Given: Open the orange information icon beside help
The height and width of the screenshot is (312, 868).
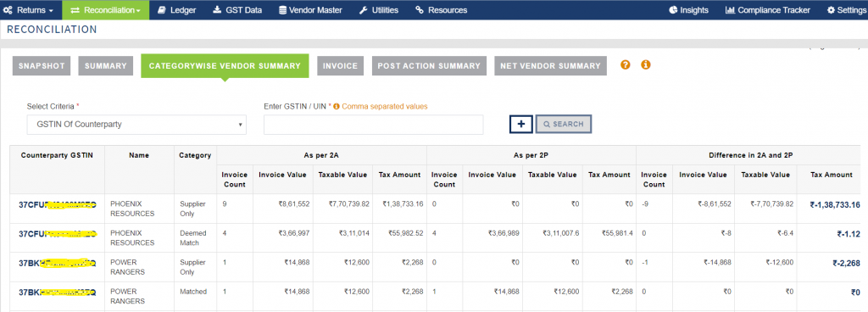Looking at the screenshot, I should 645,64.
